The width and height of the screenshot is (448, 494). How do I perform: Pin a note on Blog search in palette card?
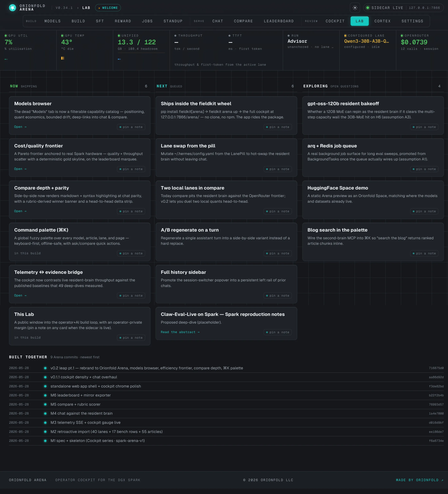pyautogui.click(x=424, y=253)
